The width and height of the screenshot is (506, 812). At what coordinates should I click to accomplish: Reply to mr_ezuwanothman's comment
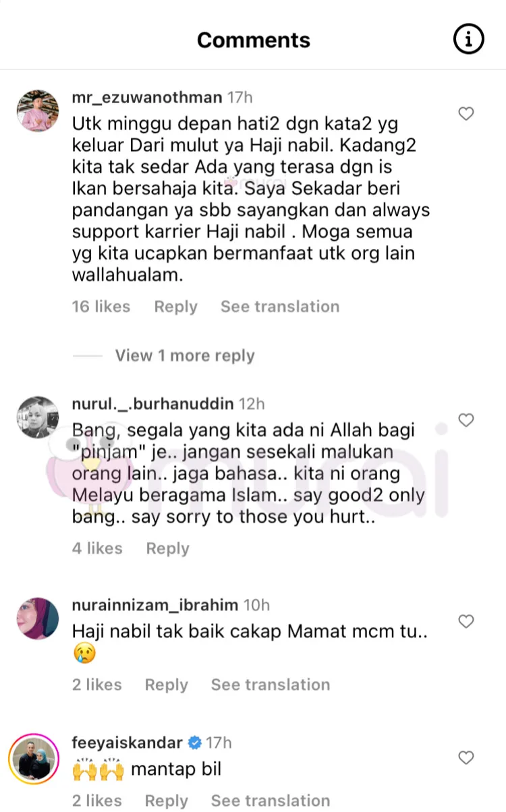pos(175,307)
